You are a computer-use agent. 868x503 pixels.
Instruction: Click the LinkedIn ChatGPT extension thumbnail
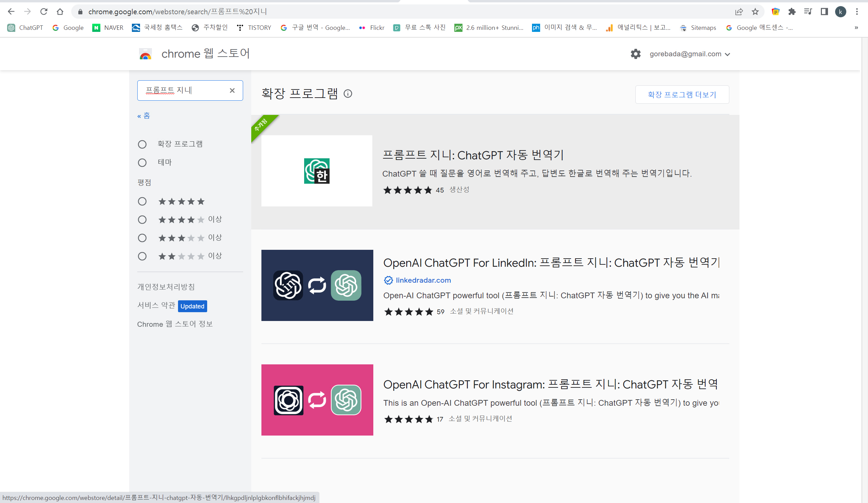point(317,285)
